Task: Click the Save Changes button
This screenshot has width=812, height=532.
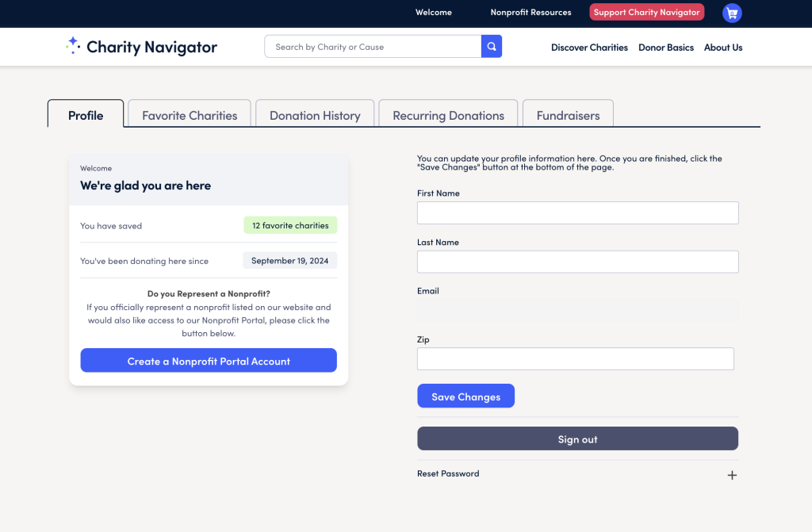Action: pos(465,396)
